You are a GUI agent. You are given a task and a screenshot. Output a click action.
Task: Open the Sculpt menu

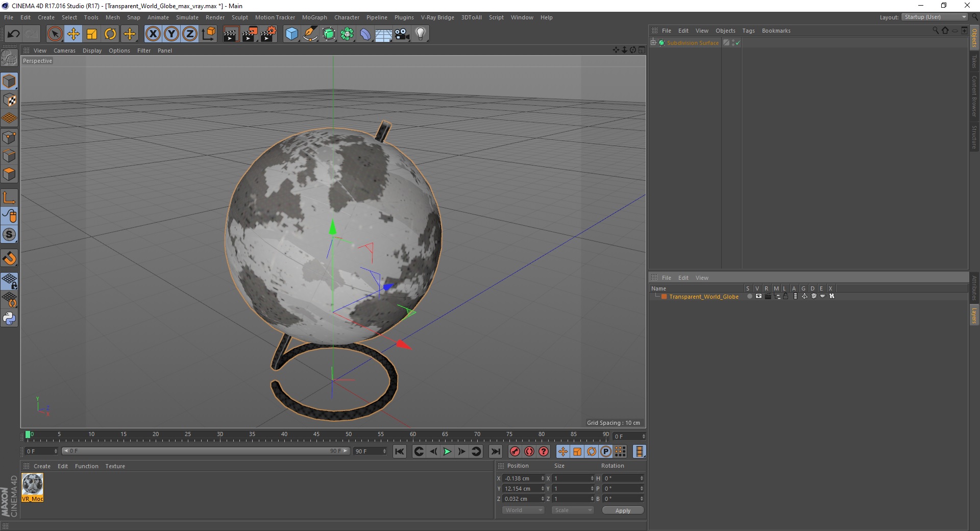tap(240, 17)
